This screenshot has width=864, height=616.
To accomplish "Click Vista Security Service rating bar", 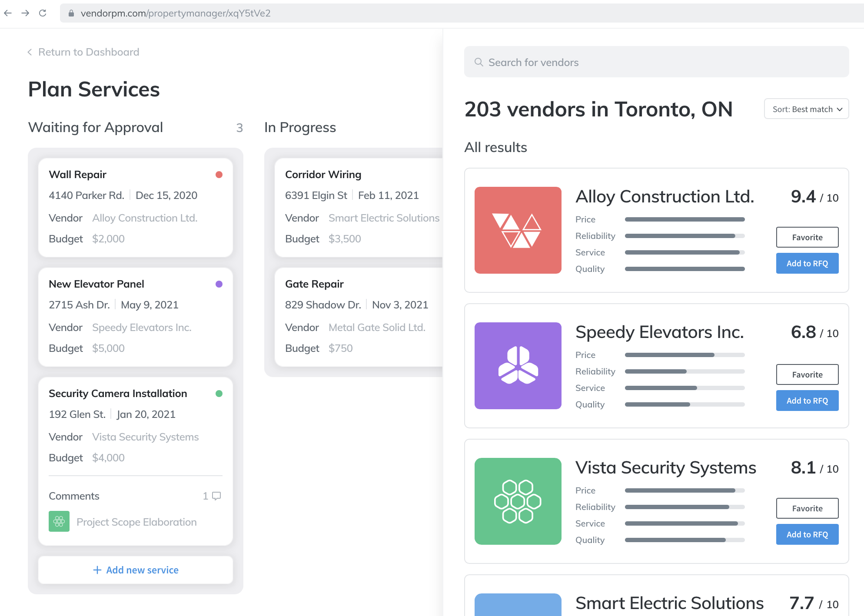I will click(x=685, y=523).
